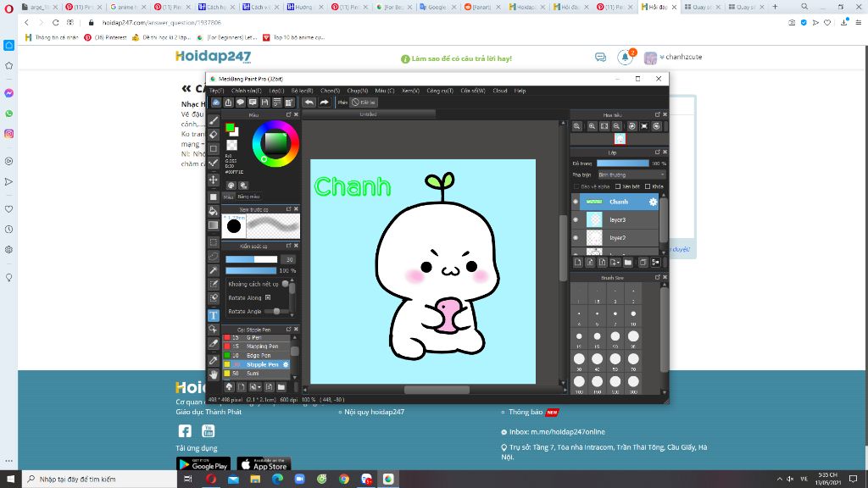Viewport: 868px width, 488px height.
Task: Select the Gradient tool
Action: click(213, 225)
